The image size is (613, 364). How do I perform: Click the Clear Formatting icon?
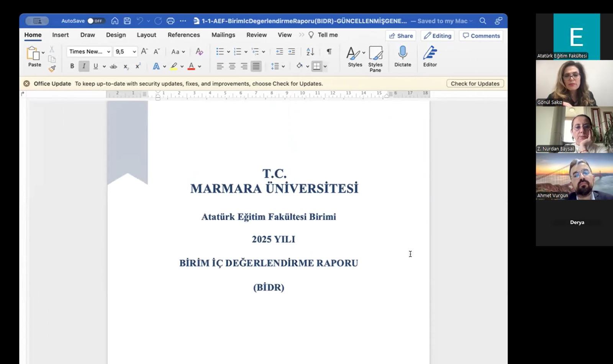pos(199,52)
